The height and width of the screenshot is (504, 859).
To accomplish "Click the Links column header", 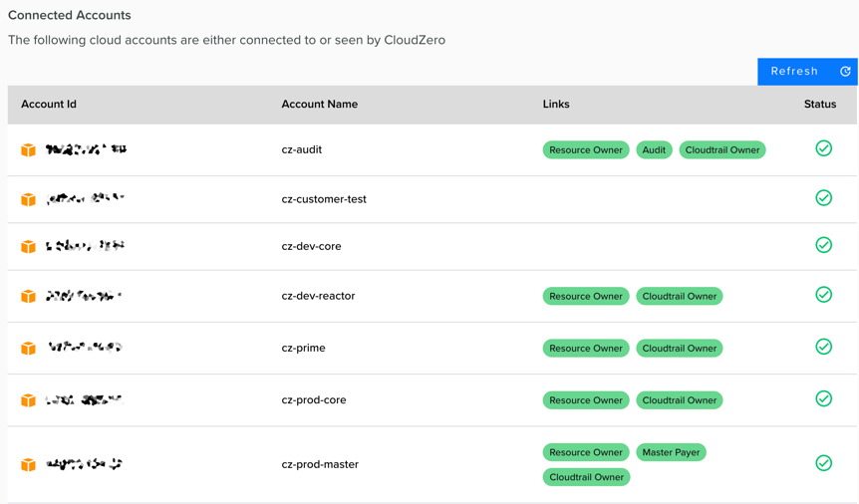I will [x=556, y=104].
